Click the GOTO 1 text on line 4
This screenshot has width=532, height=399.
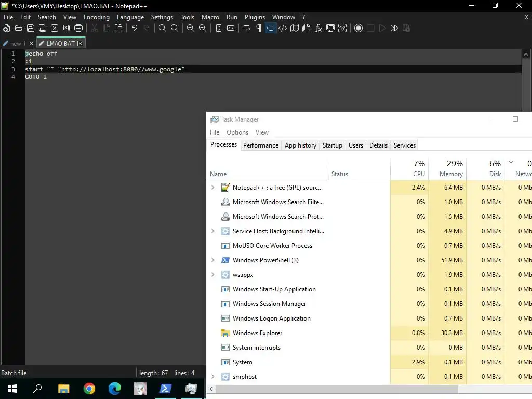click(x=36, y=77)
